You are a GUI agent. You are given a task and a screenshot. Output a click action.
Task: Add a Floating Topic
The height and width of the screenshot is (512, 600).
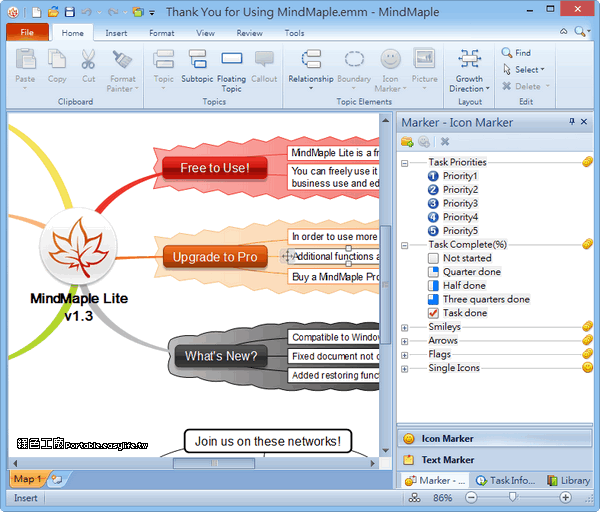232,71
